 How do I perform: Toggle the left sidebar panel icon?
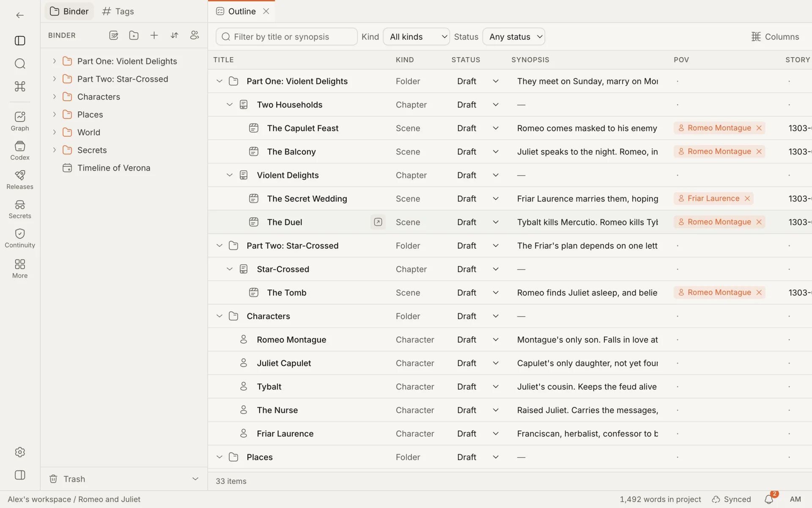point(20,41)
